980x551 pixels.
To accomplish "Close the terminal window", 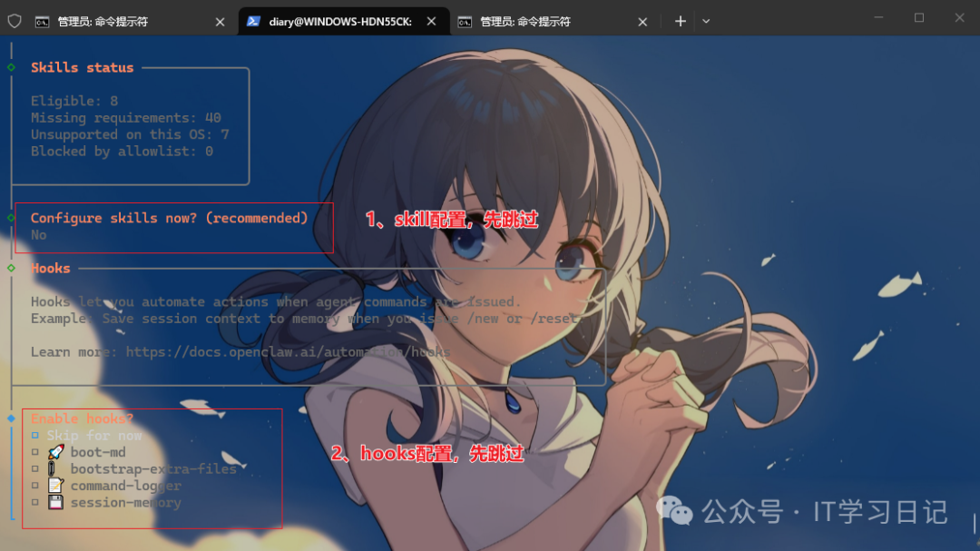I will tap(959, 17).
